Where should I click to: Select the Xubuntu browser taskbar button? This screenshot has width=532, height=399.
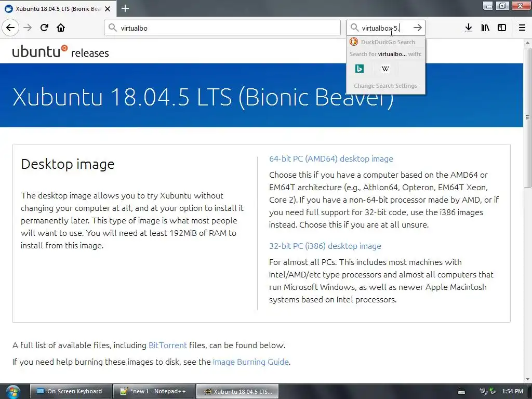coord(237,392)
